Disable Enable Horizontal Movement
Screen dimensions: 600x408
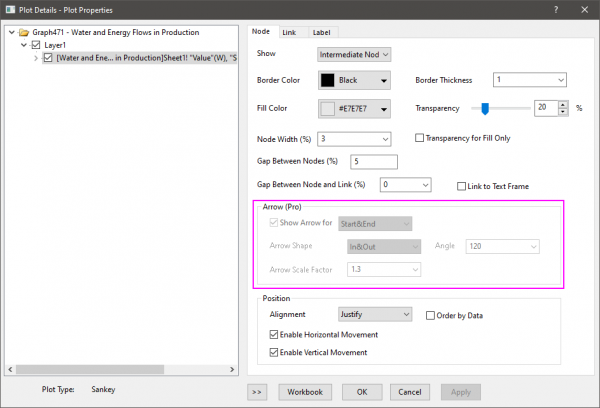coord(275,334)
